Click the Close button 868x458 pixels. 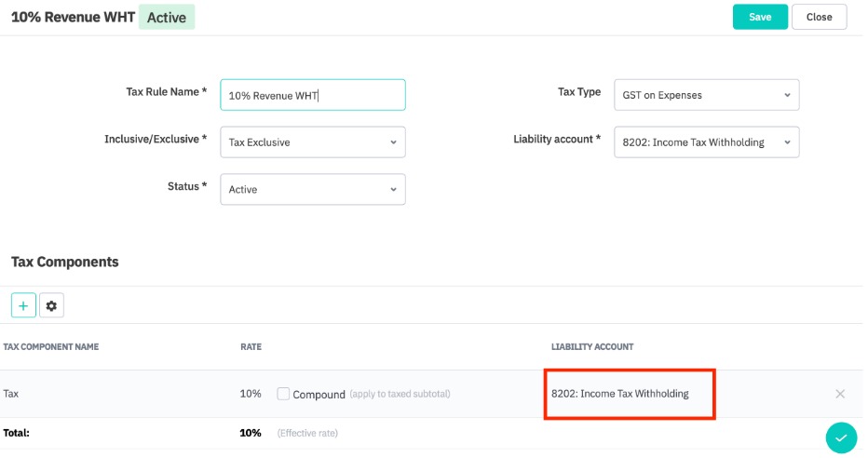819,17
